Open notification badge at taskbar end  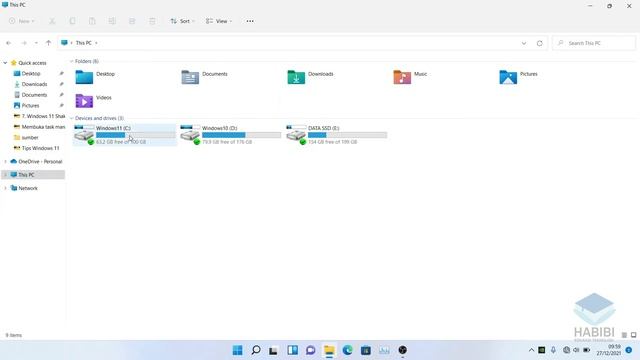629,350
